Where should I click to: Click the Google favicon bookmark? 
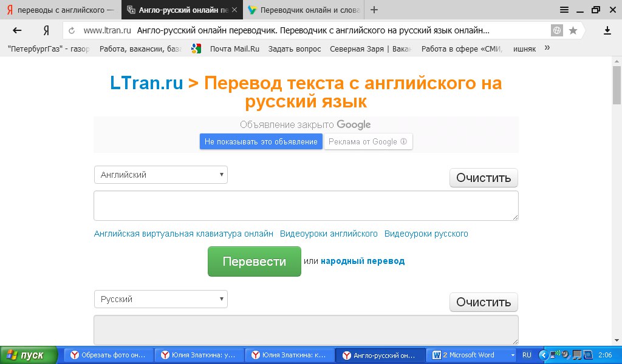tap(196, 49)
